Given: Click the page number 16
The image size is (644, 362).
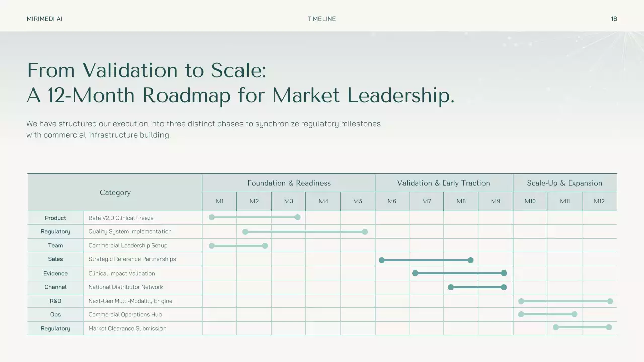Looking at the screenshot, I should coord(614,19).
